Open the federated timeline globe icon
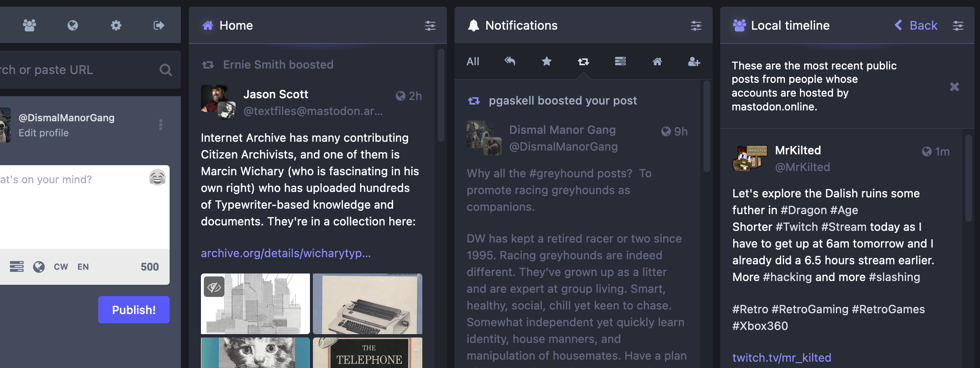The height and width of the screenshot is (368, 980). (x=73, y=26)
